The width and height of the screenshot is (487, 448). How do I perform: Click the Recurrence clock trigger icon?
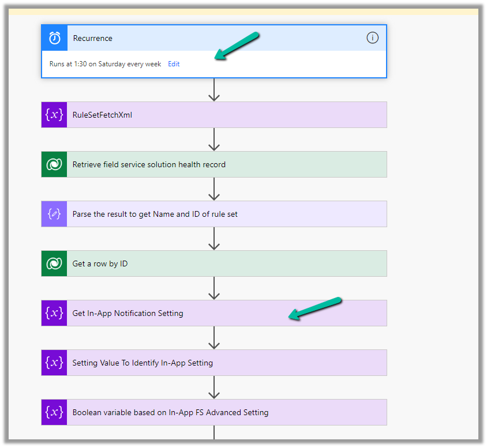pyautogui.click(x=55, y=38)
